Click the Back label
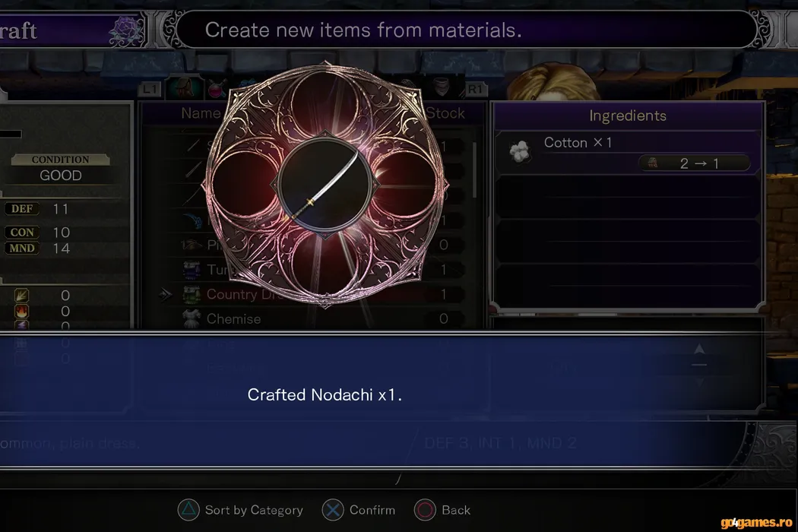The image size is (798, 532). (456, 510)
